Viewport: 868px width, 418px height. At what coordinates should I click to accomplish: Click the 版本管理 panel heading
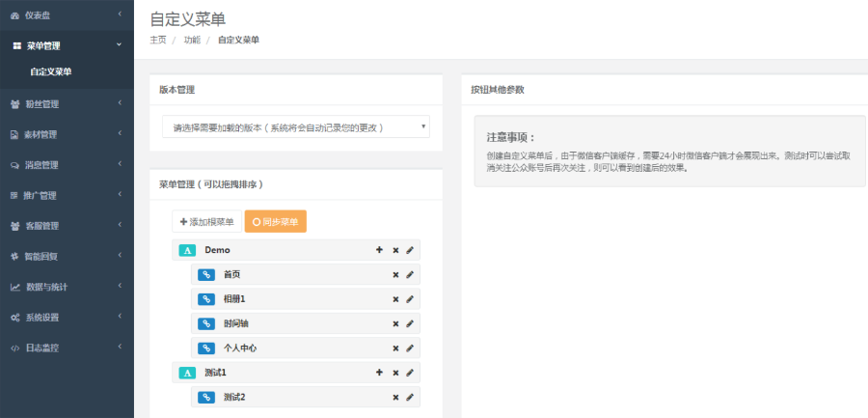pyautogui.click(x=177, y=90)
